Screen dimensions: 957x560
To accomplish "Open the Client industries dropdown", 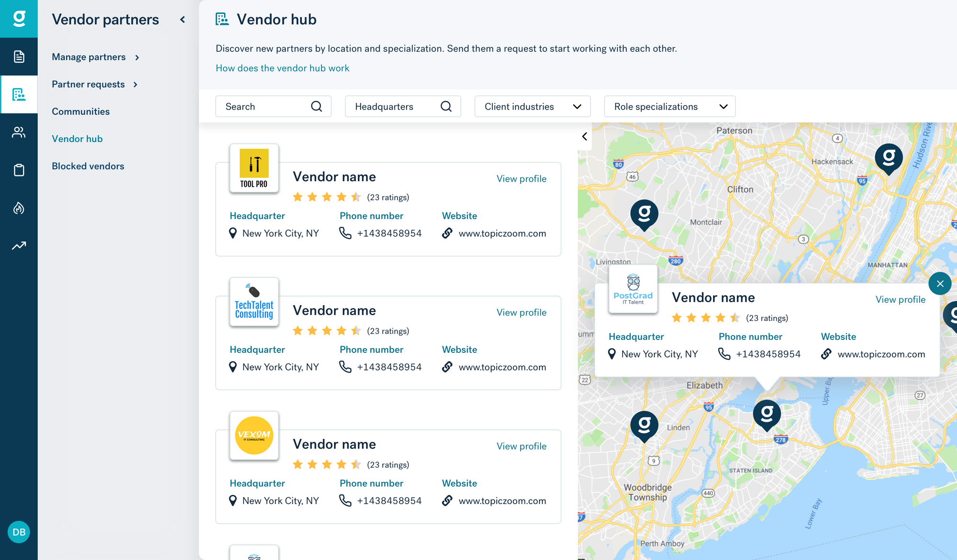I will point(532,107).
